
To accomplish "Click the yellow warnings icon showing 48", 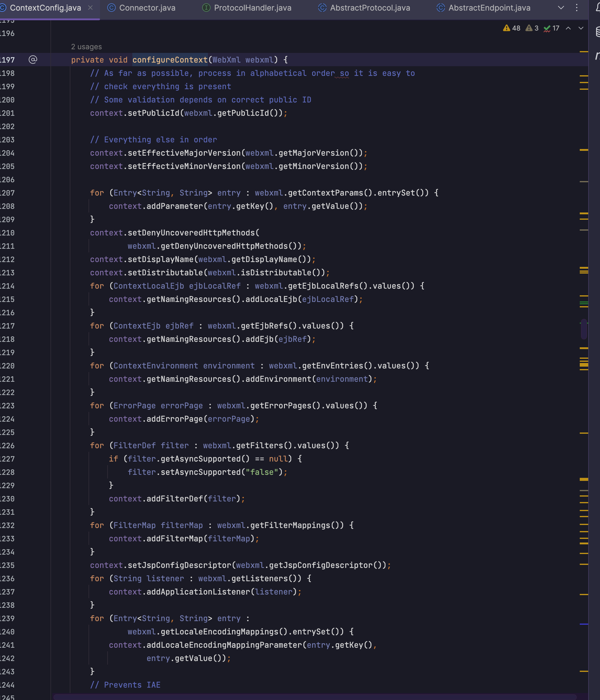I will tap(511, 28).
